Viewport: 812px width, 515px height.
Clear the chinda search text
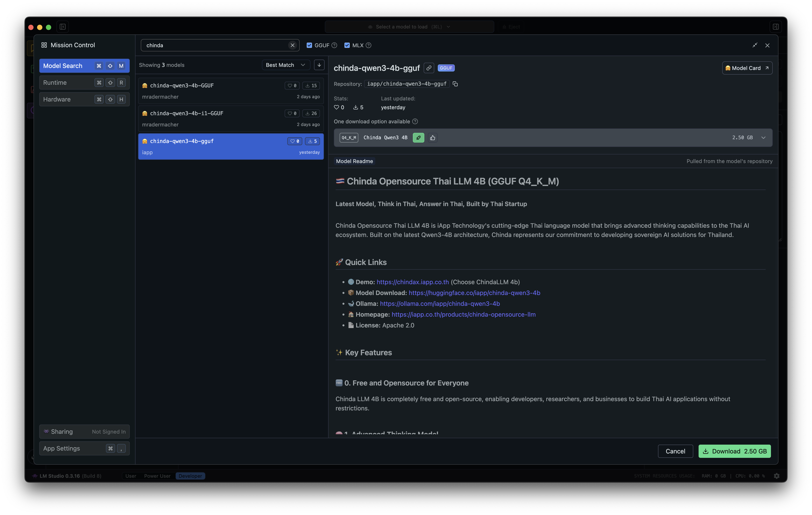pyautogui.click(x=292, y=45)
